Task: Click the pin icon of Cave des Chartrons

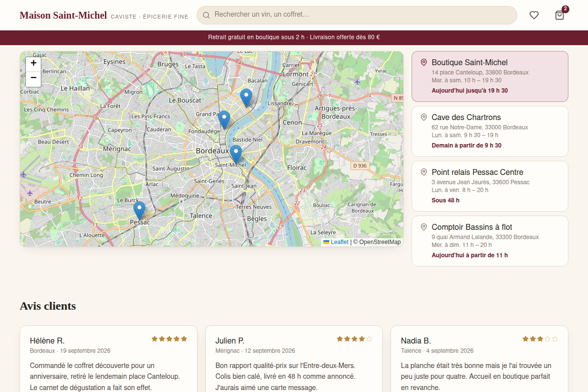Action: pos(424,117)
